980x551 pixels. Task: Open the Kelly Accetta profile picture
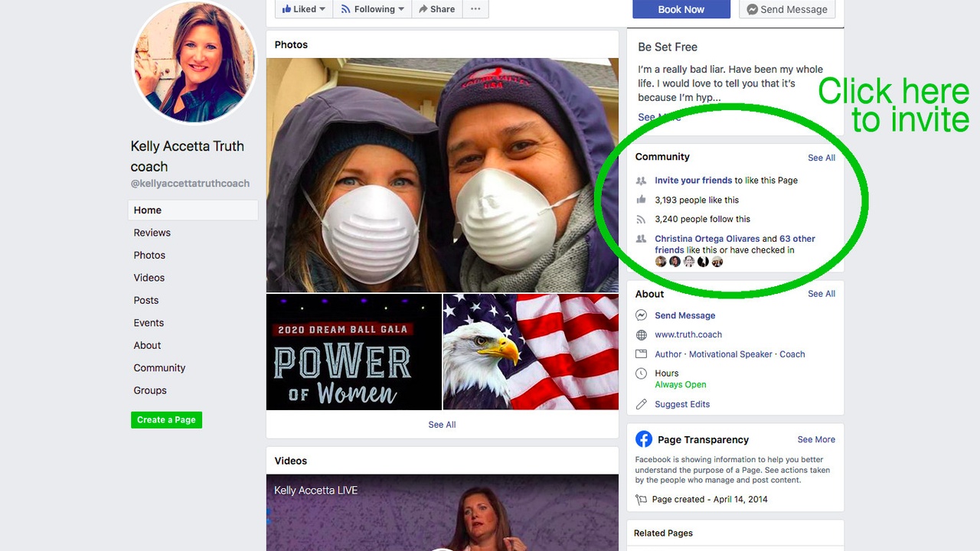[194, 61]
